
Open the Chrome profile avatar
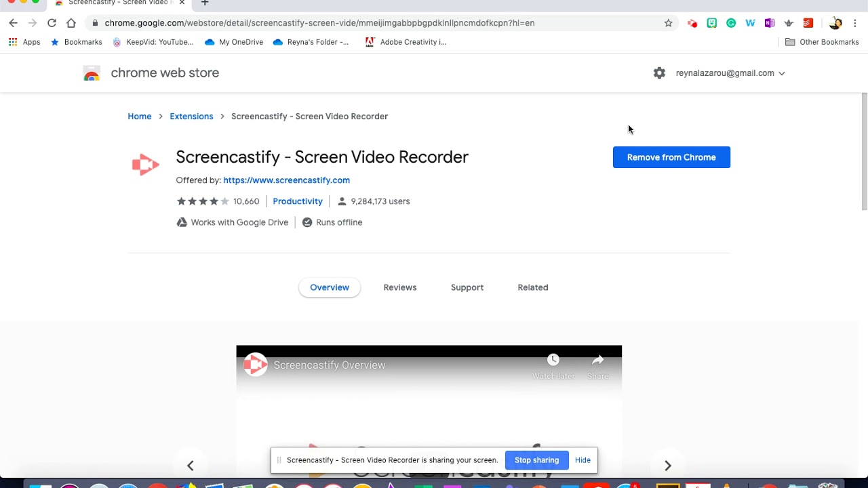[835, 23]
